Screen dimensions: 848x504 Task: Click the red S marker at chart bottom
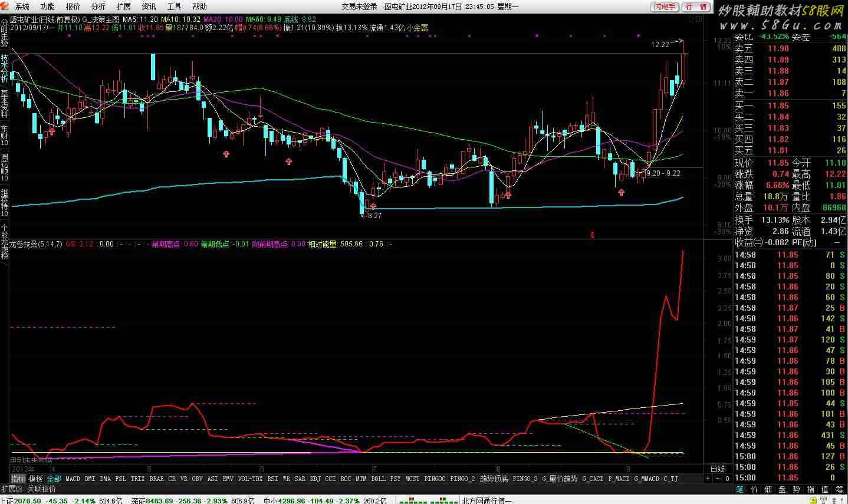(592, 235)
